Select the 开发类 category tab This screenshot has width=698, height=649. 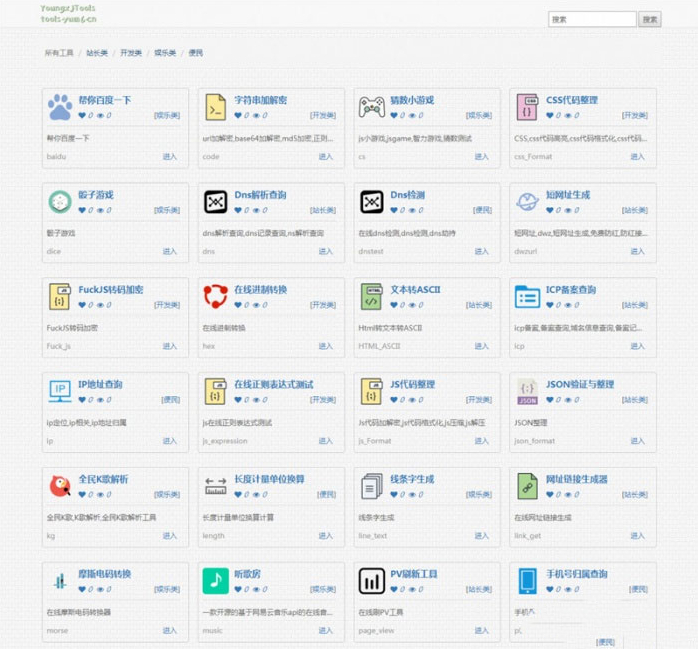(130, 53)
